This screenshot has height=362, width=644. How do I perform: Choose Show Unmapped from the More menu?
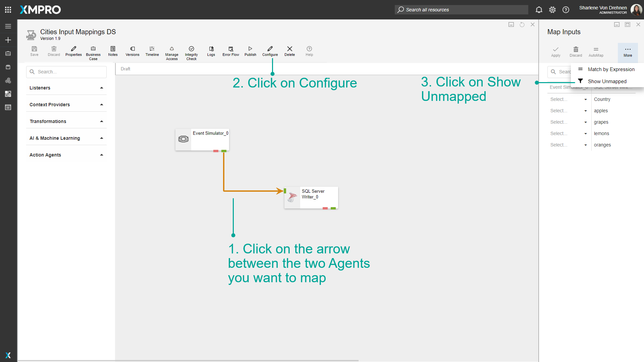pos(607,81)
